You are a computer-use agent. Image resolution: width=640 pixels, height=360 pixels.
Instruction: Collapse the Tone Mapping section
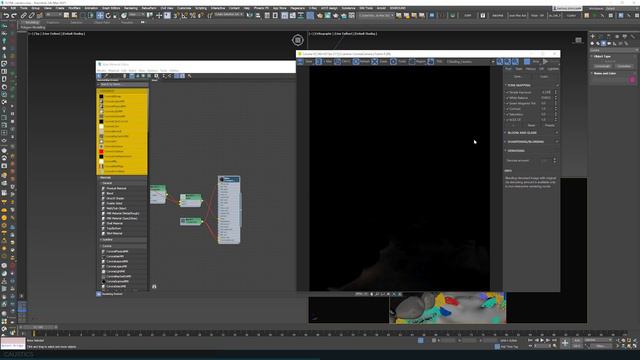click(506, 85)
